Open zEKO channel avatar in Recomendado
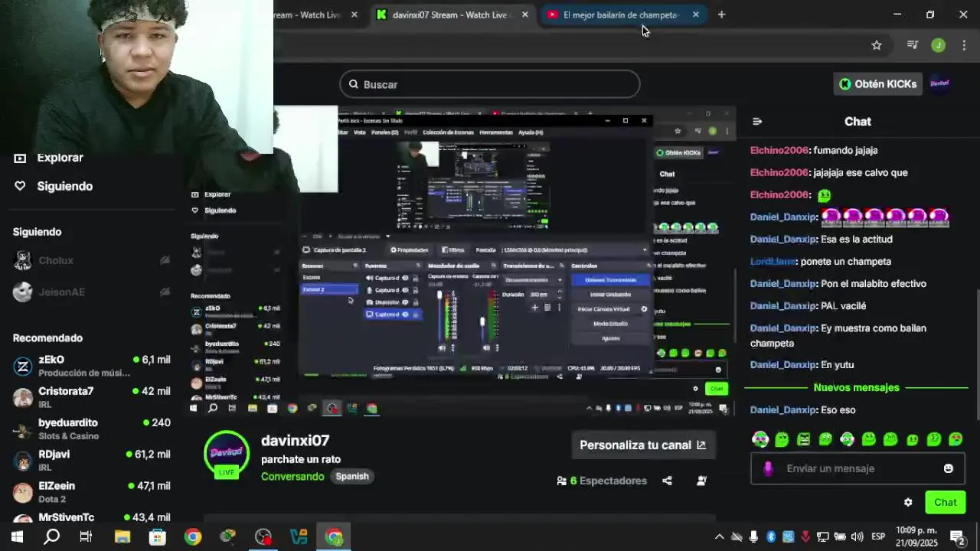 click(23, 366)
